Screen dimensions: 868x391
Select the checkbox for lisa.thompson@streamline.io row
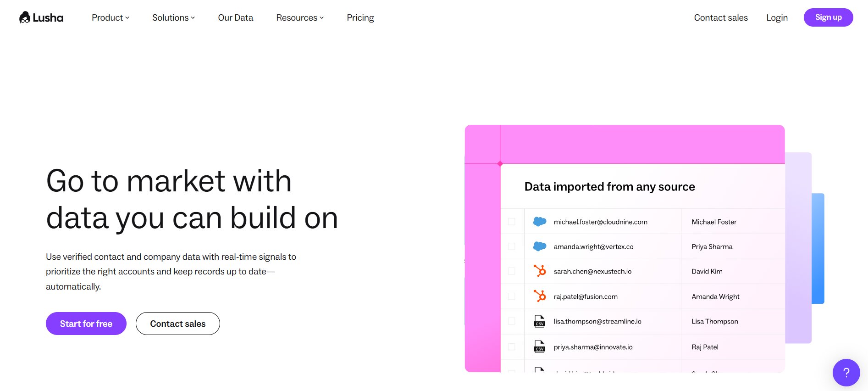point(512,321)
